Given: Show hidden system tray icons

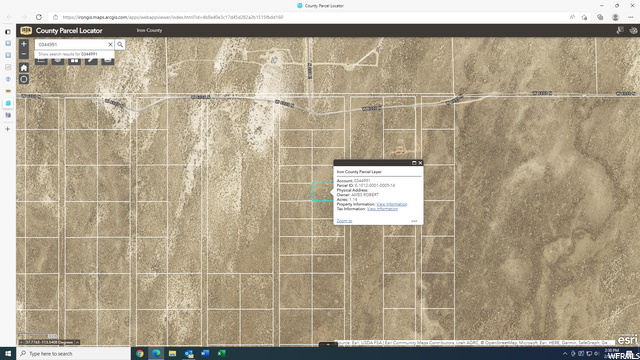Looking at the screenshot, I should [x=565, y=353].
